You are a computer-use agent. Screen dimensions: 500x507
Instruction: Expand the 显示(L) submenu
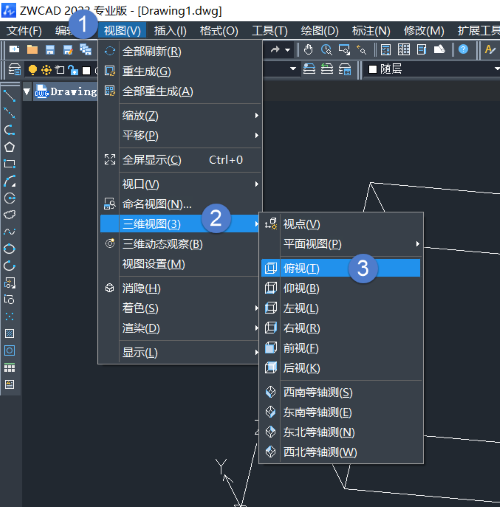pos(180,352)
